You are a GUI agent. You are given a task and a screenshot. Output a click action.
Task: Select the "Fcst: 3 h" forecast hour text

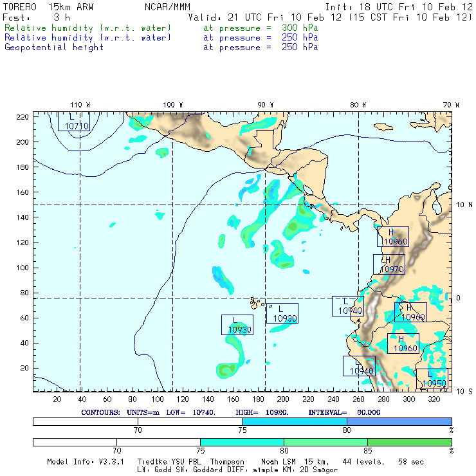pyautogui.click(x=36, y=17)
